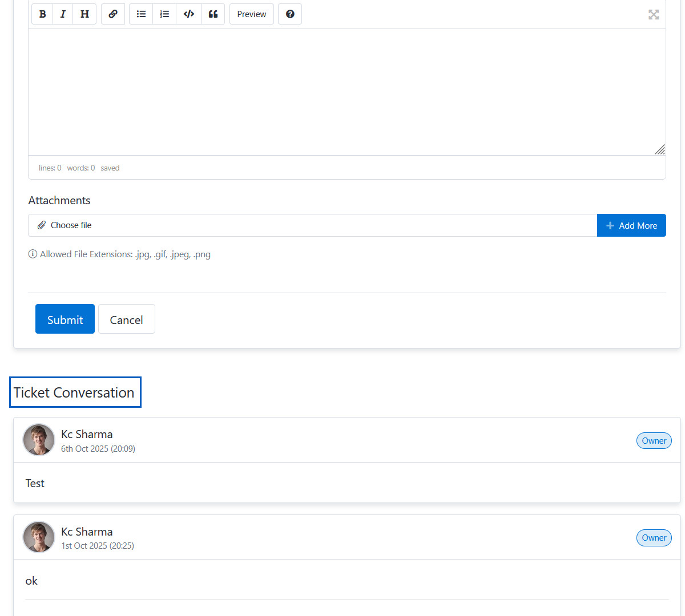Toggle fullscreen editor mode

(654, 15)
